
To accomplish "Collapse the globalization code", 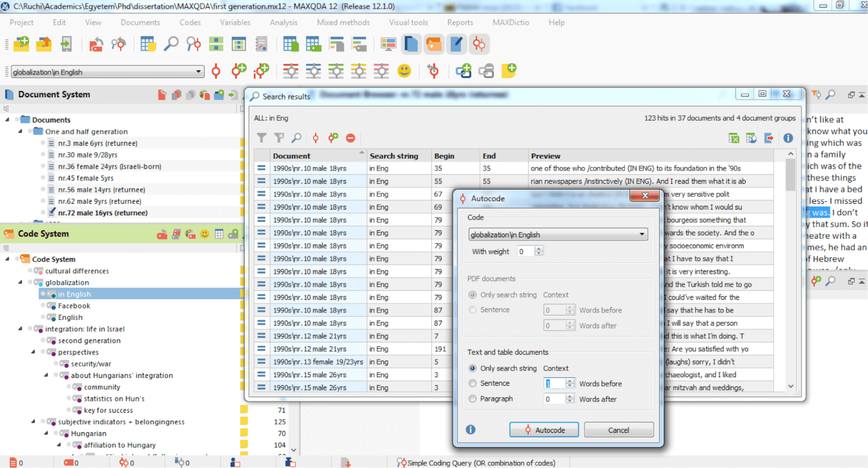I will click(x=20, y=282).
